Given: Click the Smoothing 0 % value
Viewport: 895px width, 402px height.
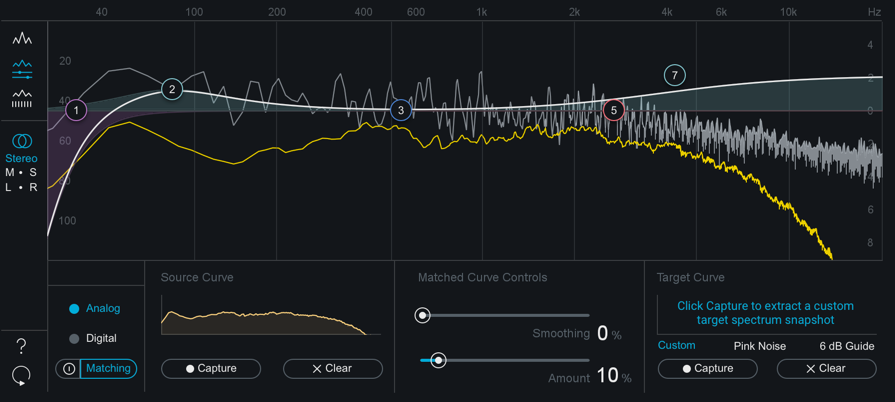Looking at the screenshot, I should point(609,334).
